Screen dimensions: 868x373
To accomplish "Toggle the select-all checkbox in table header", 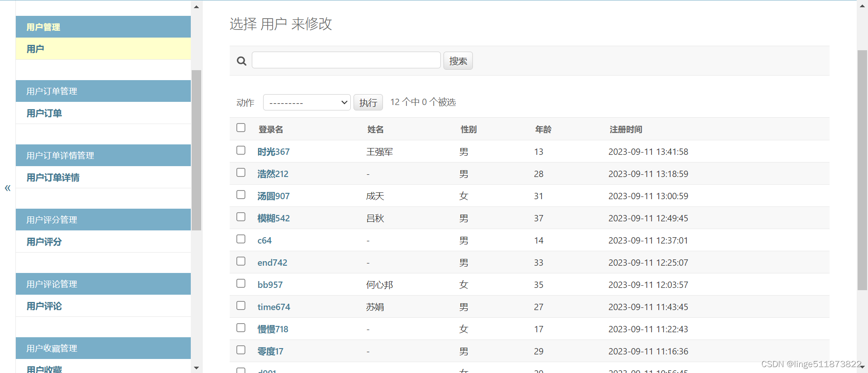I will click(241, 128).
